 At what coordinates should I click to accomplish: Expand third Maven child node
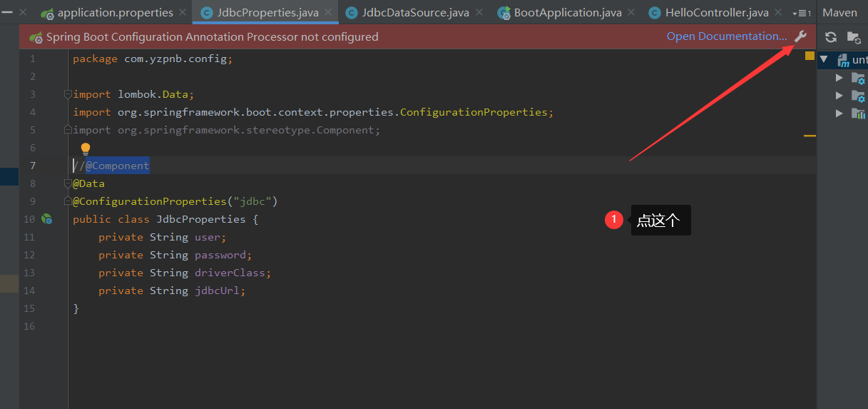pyautogui.click(x=839, y=113)
